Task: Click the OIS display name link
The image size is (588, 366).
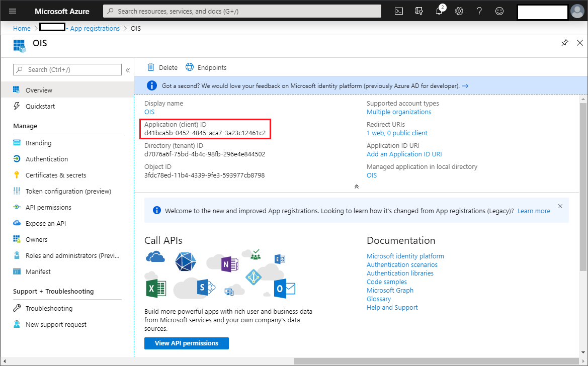Action: pyautogui.click(x=149, y=112)
